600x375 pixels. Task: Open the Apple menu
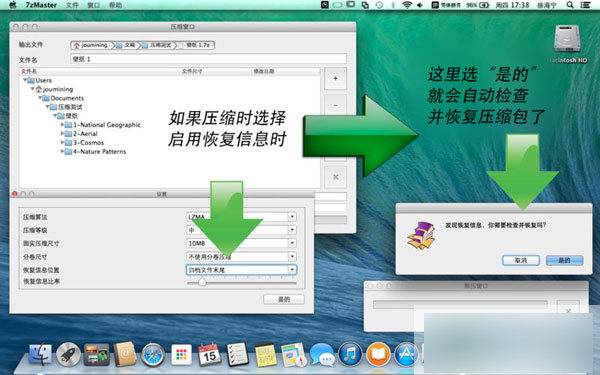[x=13, y=5]
